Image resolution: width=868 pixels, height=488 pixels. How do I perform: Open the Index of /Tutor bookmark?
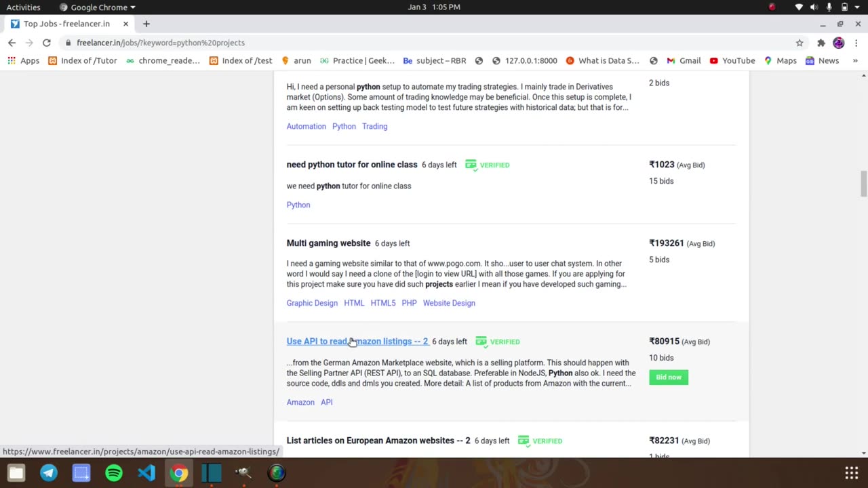[x=83, y=60]
